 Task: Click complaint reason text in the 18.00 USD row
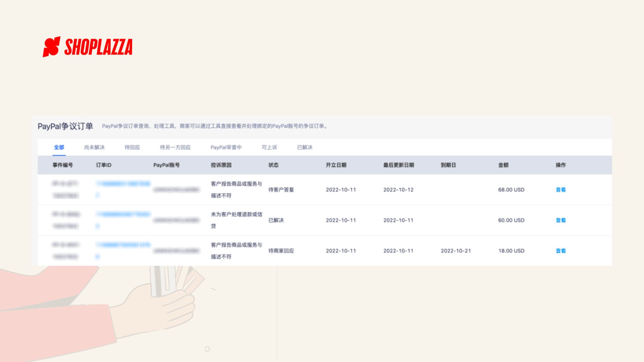pyautogui.click(x=236, y=250)
